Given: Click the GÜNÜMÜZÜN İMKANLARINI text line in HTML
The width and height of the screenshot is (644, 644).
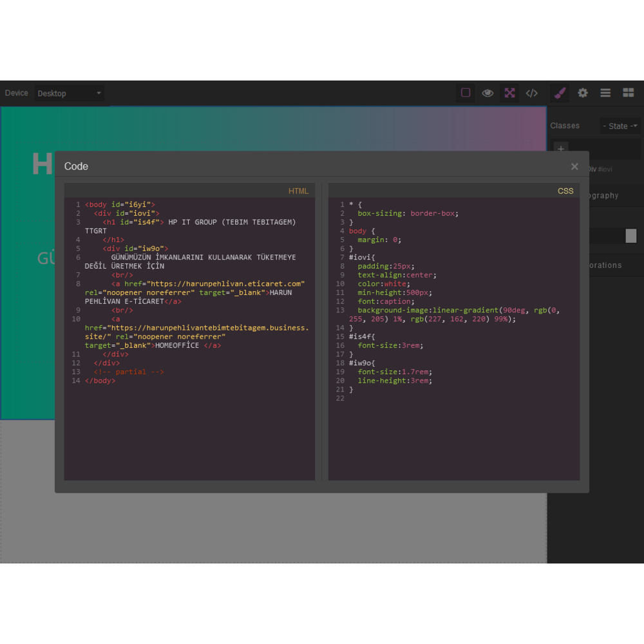Looking at the screenshot, I should 204,258.
